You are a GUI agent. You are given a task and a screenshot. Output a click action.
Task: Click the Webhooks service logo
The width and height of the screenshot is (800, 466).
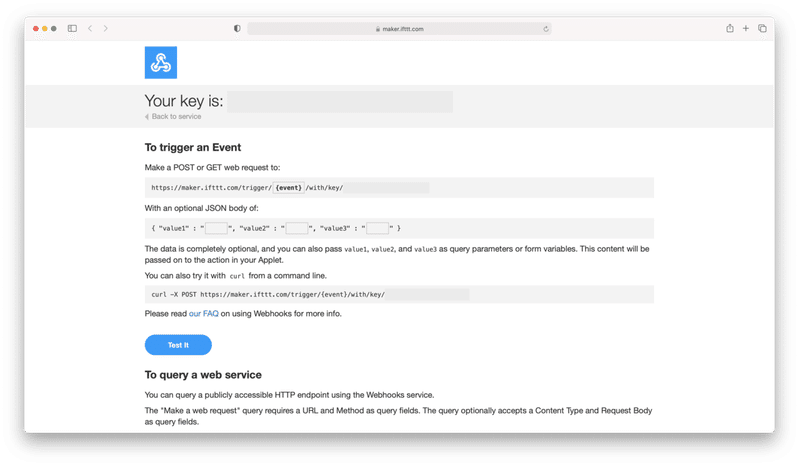(161, 63)
